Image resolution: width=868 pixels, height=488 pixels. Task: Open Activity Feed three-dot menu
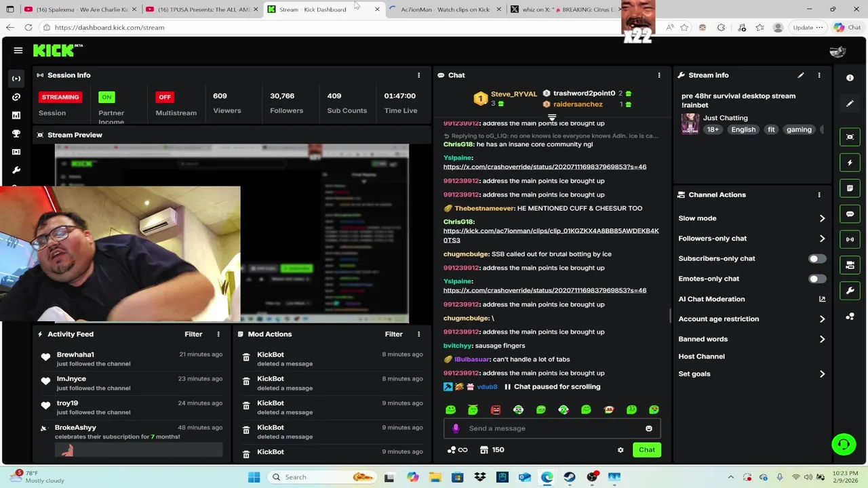pyautogui.click(x=218, y=334)
